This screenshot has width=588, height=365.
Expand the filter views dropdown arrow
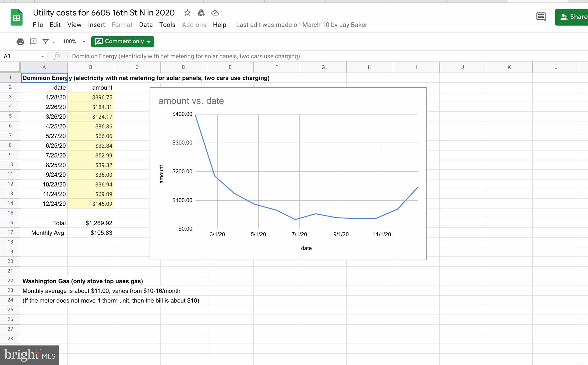54,42
